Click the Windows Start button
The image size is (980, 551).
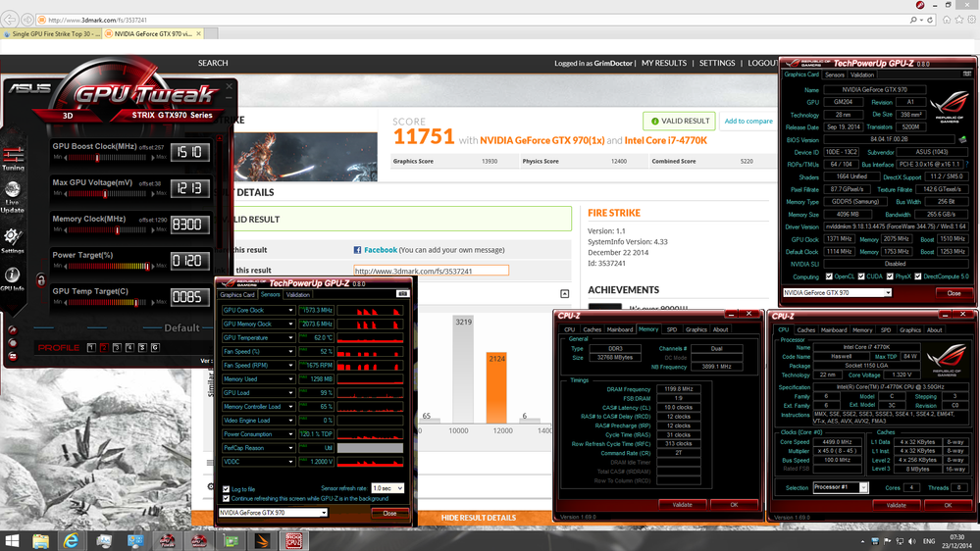tap(12, 540)
